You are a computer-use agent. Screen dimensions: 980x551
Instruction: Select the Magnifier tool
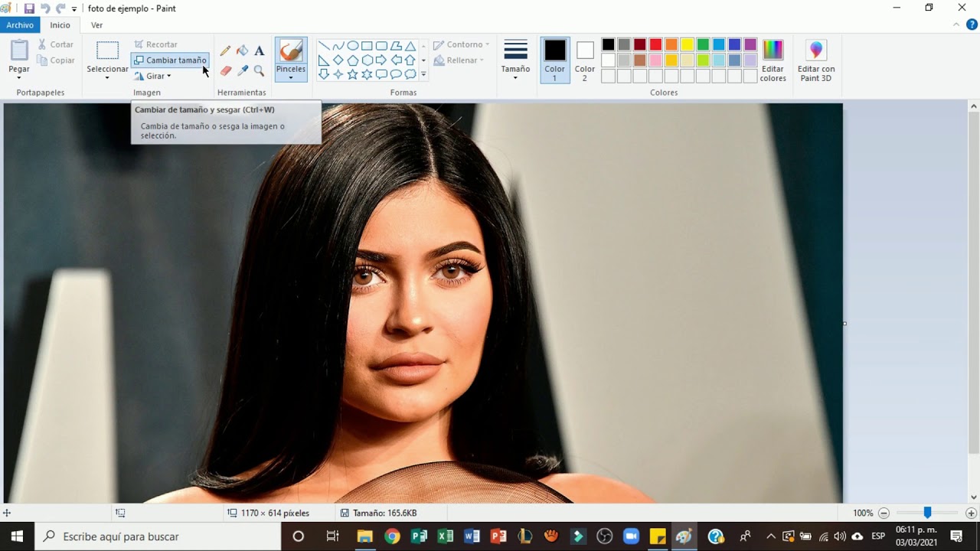click(259, 70)
